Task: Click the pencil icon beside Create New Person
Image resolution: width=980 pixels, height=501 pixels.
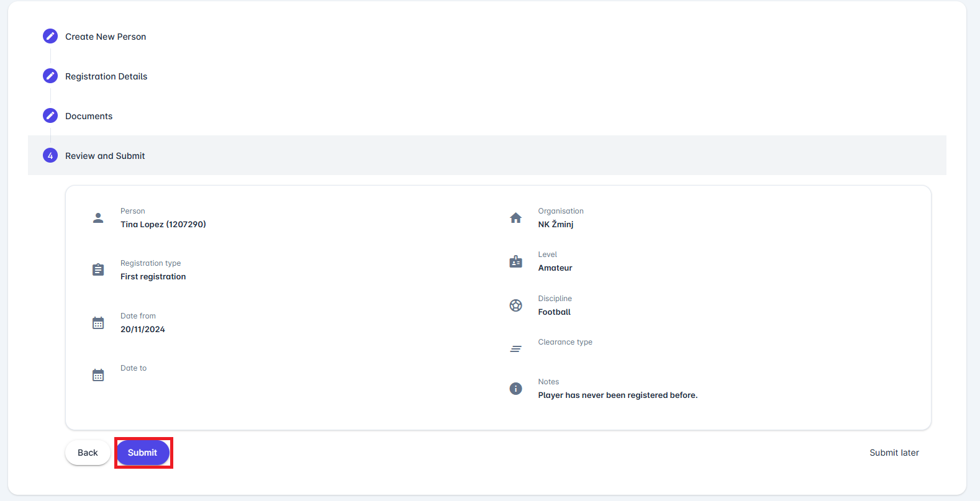Action: point(50,36)
